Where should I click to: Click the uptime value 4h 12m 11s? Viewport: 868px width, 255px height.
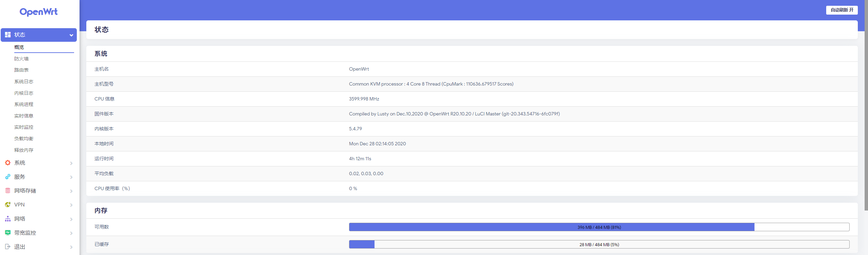[360, 159]
